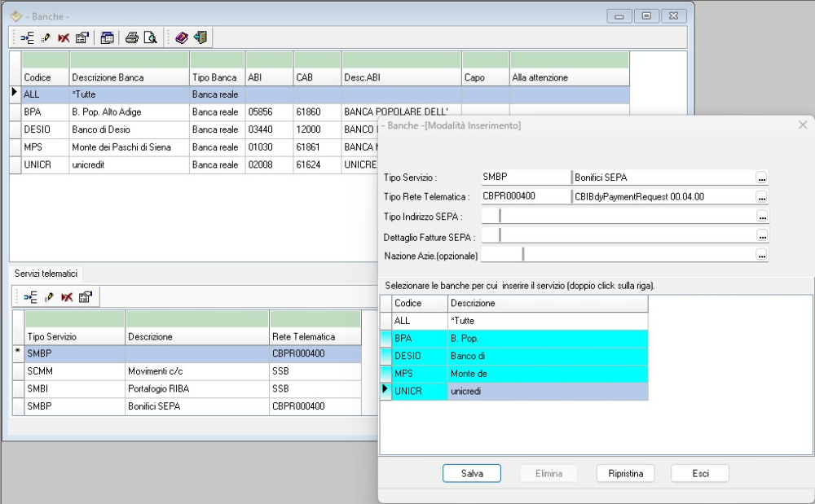Open the lookup button for Dettaglio Fatture SEPA
This screenshot has height=504, width=815.
[762, 236]
